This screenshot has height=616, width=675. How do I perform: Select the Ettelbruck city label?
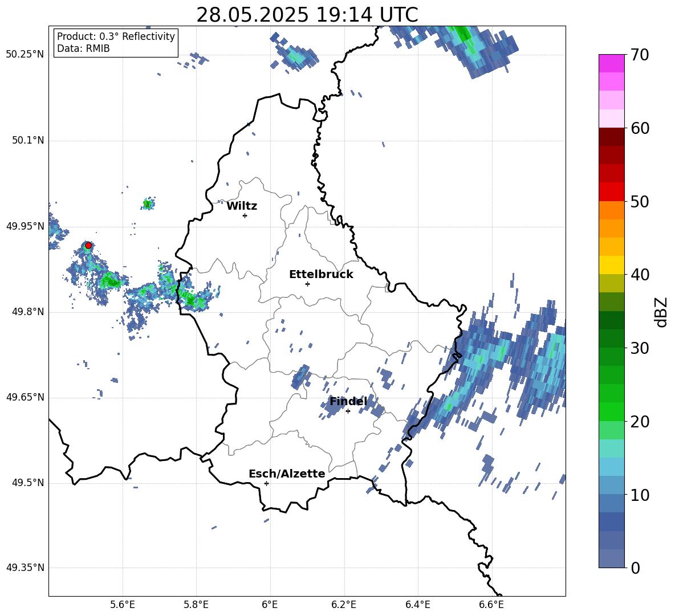pos(321,275)
